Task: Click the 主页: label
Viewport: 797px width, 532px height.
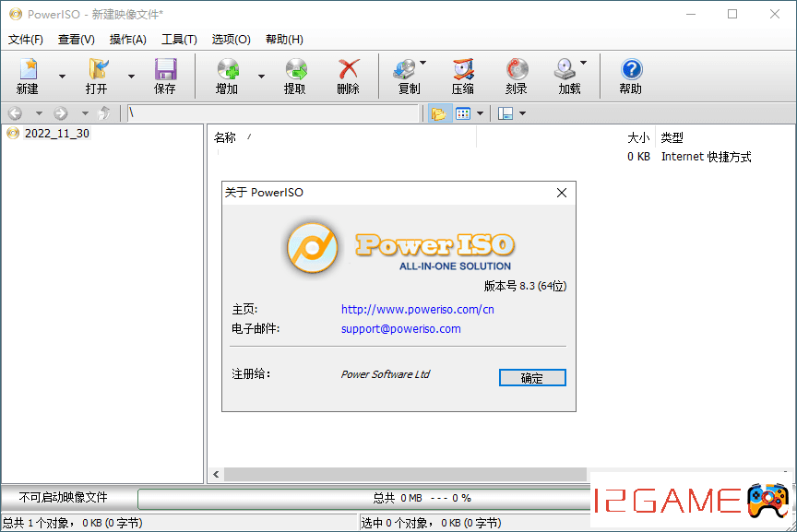Action: click(x=245, y=310)
